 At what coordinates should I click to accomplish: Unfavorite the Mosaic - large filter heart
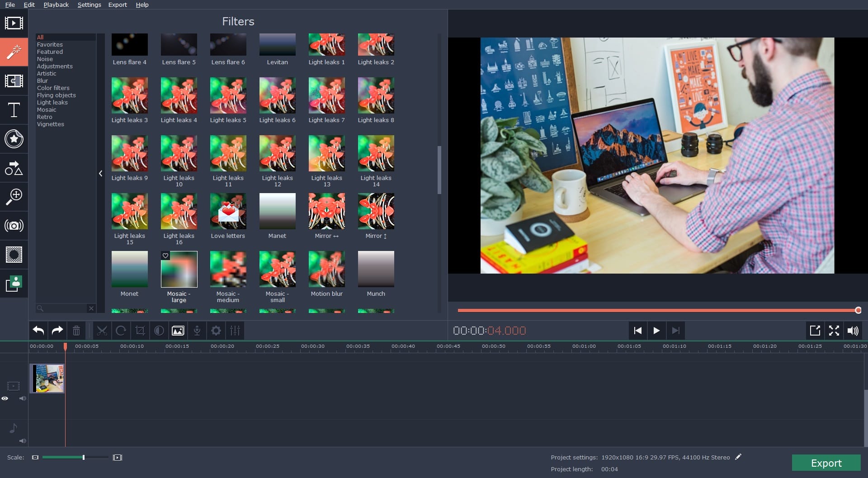click(165, 256)
